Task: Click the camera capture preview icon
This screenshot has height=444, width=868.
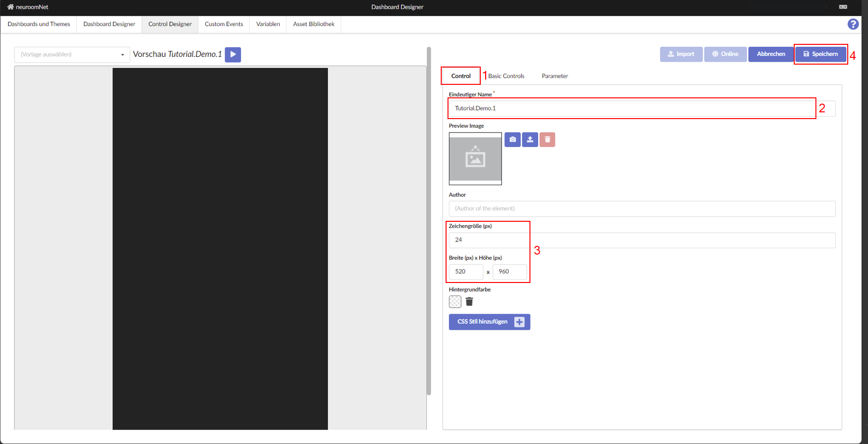Action: point(512,140)
